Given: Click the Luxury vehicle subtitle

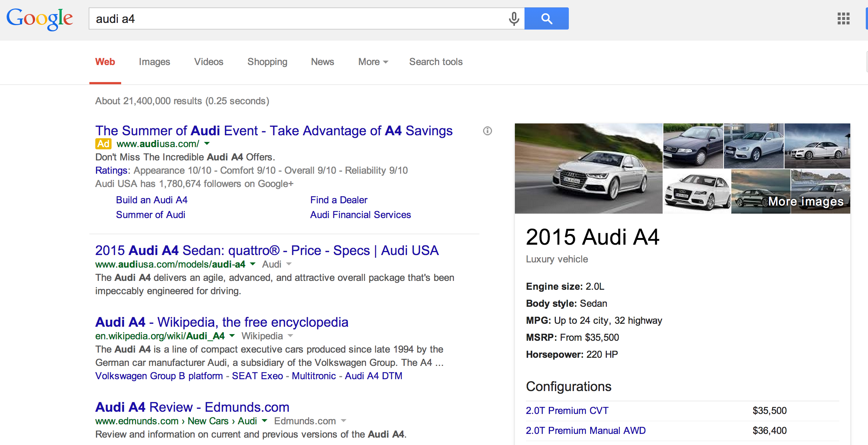Looking at the screenshot, I should pos(557,259).
